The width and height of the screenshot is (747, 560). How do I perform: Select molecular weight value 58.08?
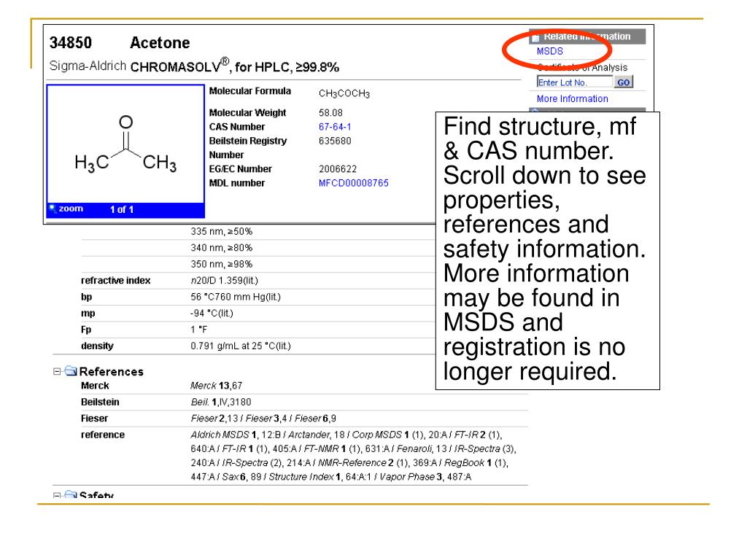click(330, 113)
